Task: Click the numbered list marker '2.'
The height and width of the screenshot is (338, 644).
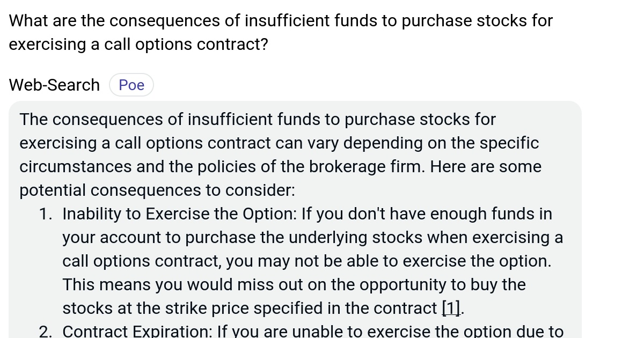Action: pyautogui.click(x=46, y=330)
